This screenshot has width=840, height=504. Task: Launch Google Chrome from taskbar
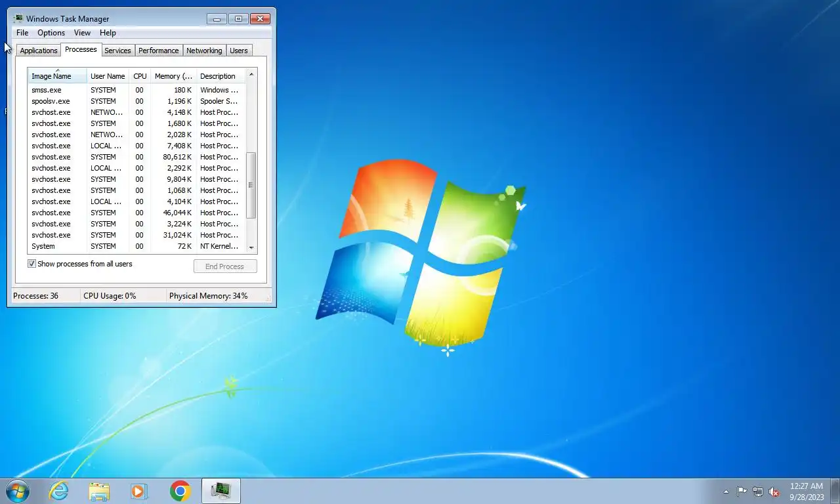[180, 491]
